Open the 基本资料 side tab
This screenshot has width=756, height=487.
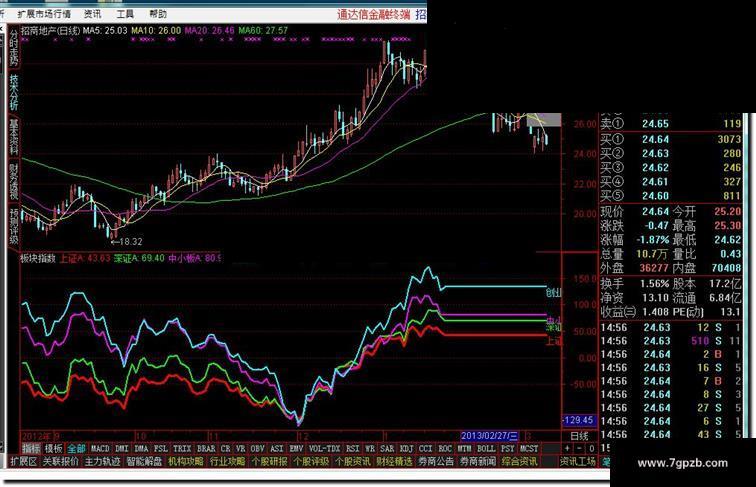click(x=14, y=136)
